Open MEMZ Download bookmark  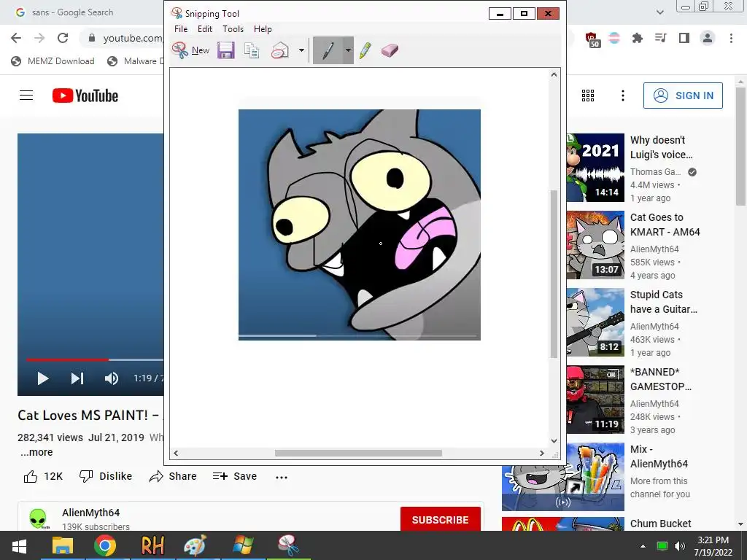53,61
